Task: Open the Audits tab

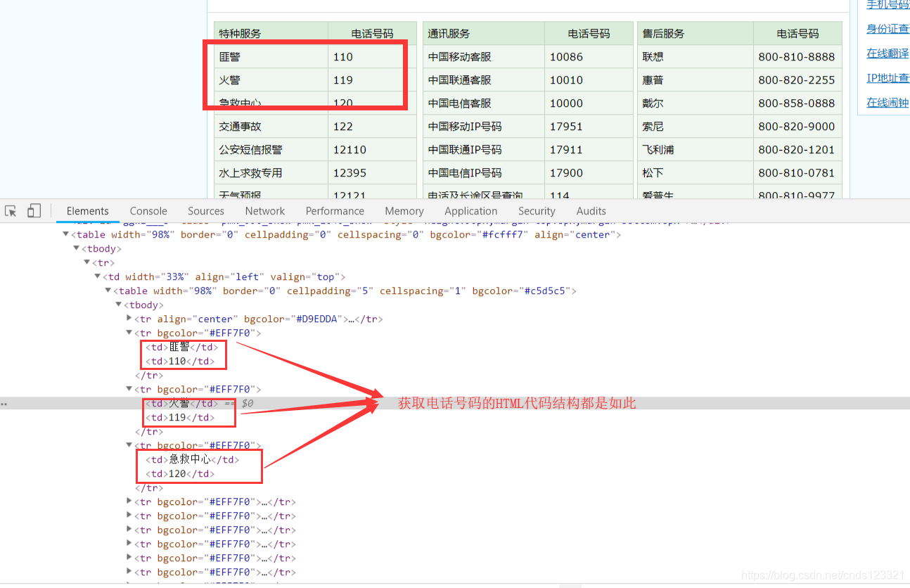Action: click(591, 211)
